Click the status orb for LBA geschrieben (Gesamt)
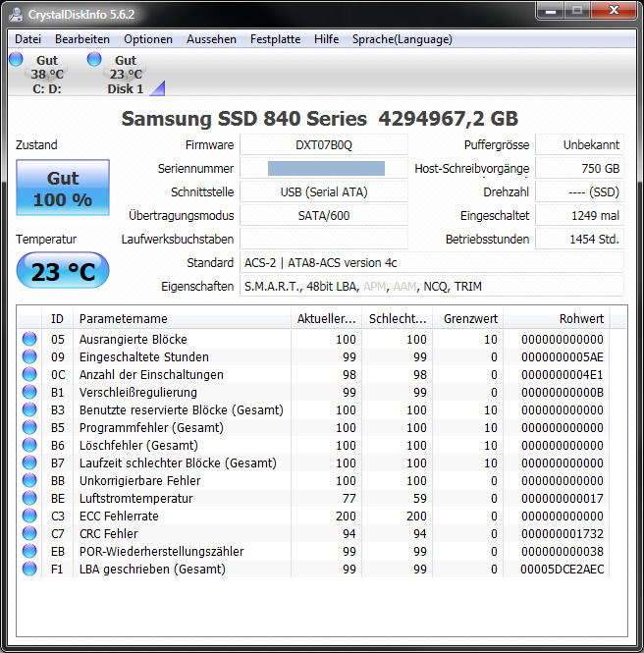Screen dimensions: 644x653 pos(29,569)
